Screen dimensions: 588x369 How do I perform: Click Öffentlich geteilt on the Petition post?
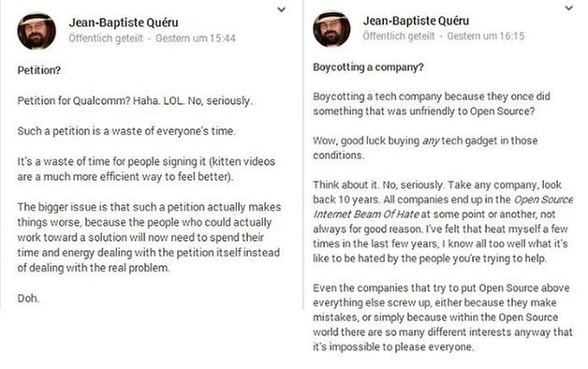point(106,38)
